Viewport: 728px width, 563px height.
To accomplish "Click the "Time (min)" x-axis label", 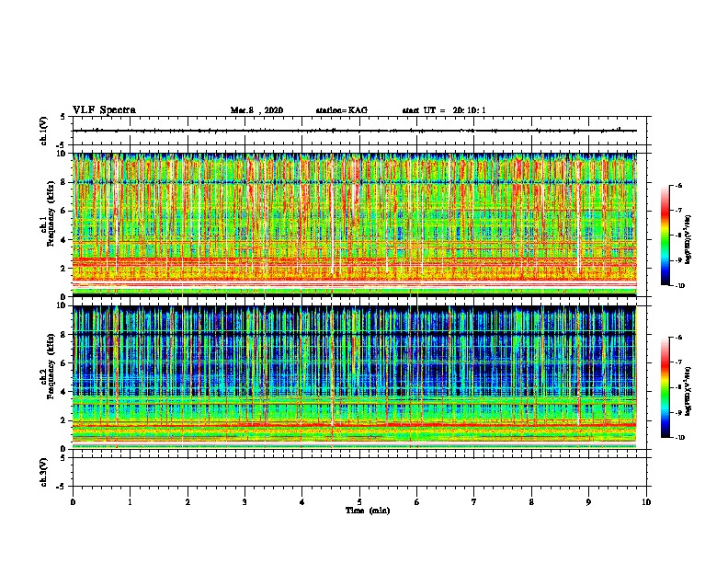I will pyautogui.click(x=368, y=511).
